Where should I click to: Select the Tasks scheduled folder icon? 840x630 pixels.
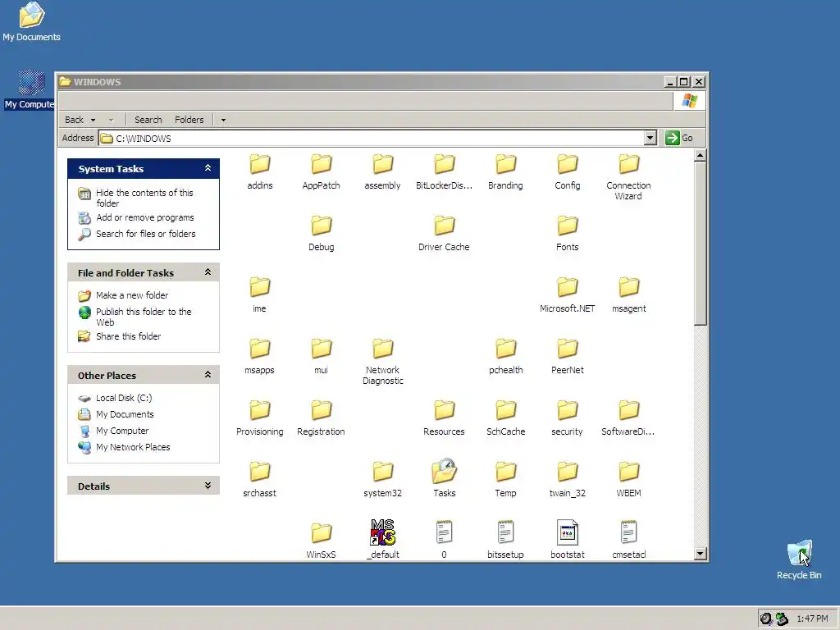444,472
